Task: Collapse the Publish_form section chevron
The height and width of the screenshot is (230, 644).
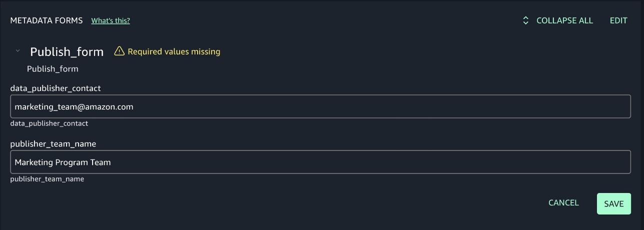Action: [18, 50]
